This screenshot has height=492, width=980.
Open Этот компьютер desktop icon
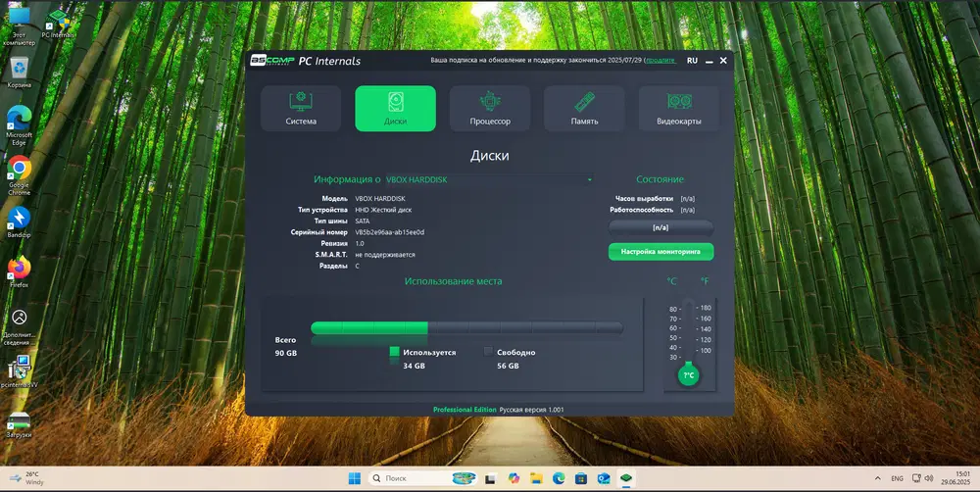(x=20, y=25)
